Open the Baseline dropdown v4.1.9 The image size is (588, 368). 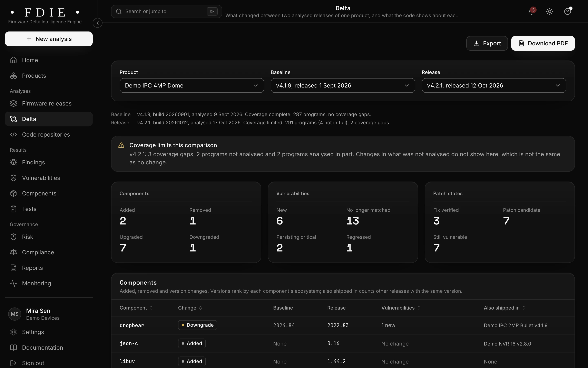pyautogui.click(x=343, y=85)
